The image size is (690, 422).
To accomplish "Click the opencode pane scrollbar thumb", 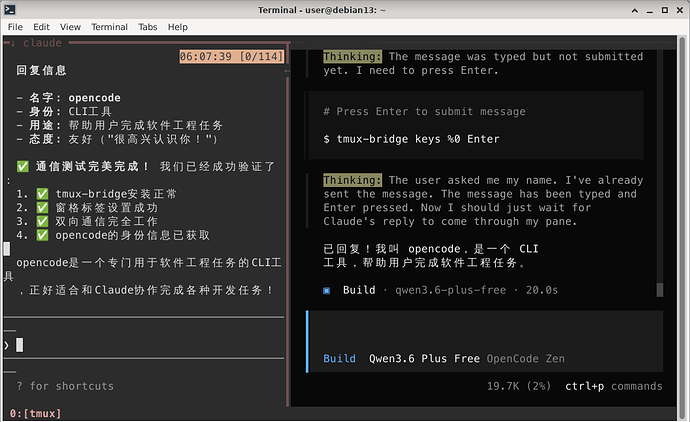I will click(x=660, y=290).
